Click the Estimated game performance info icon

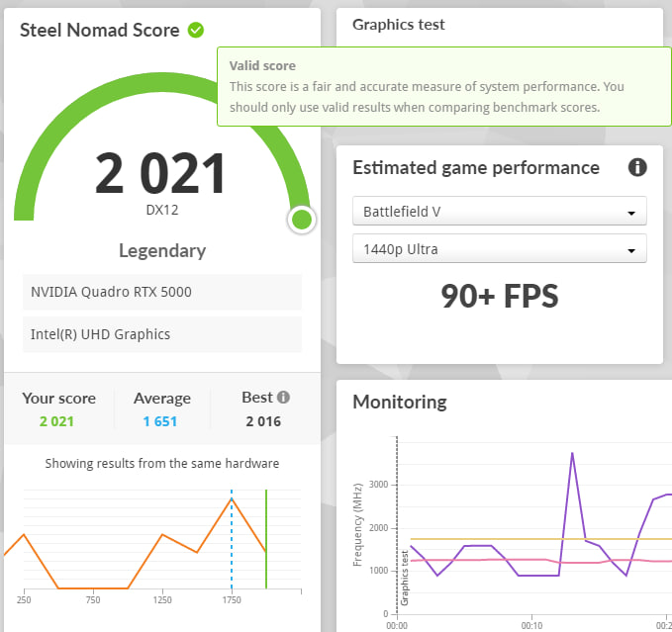(637, 167)
